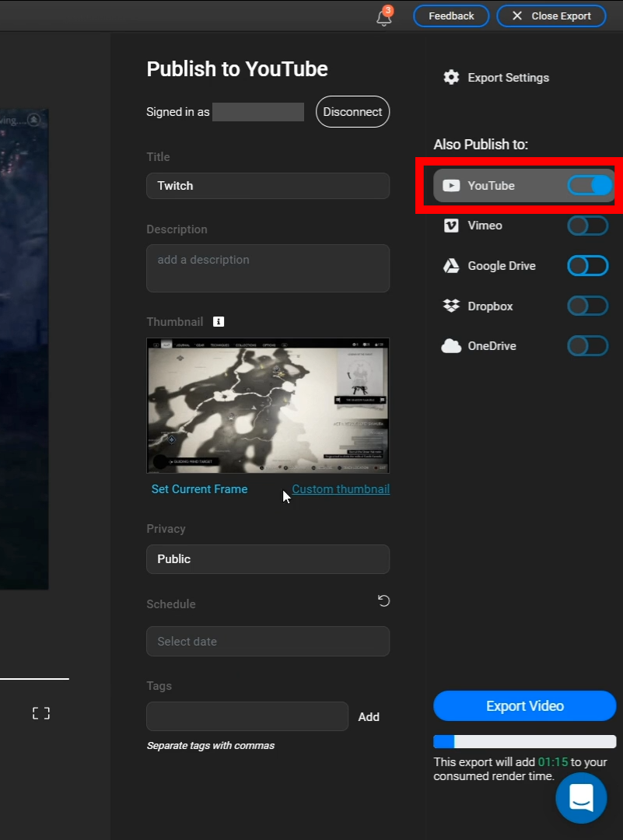
Task: Click the render time progress bar
Action: 525,741
